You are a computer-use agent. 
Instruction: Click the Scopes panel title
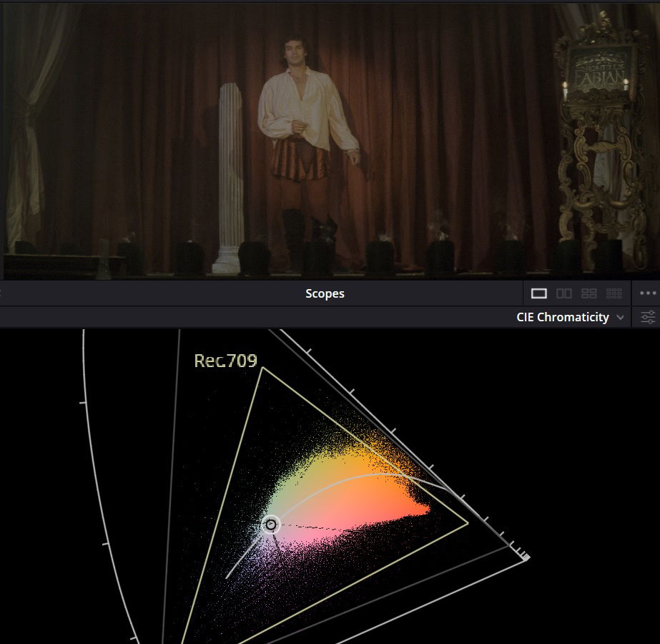tap(325, 293)
